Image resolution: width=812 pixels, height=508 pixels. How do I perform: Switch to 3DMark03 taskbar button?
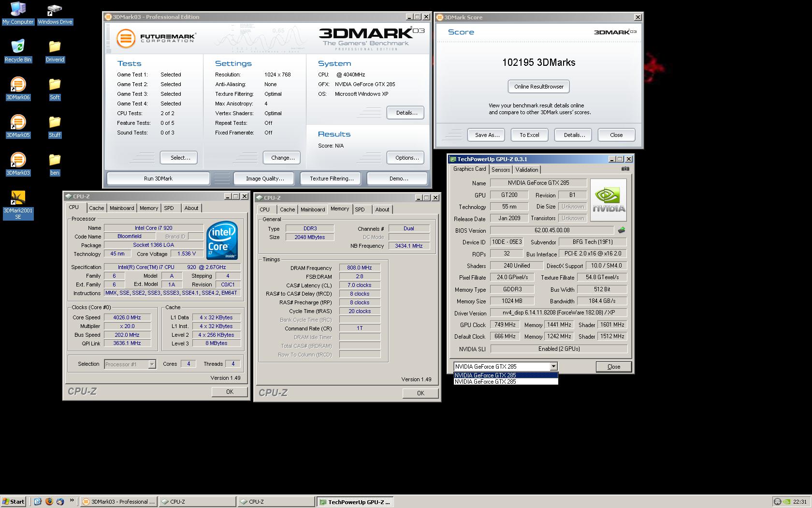118,502
